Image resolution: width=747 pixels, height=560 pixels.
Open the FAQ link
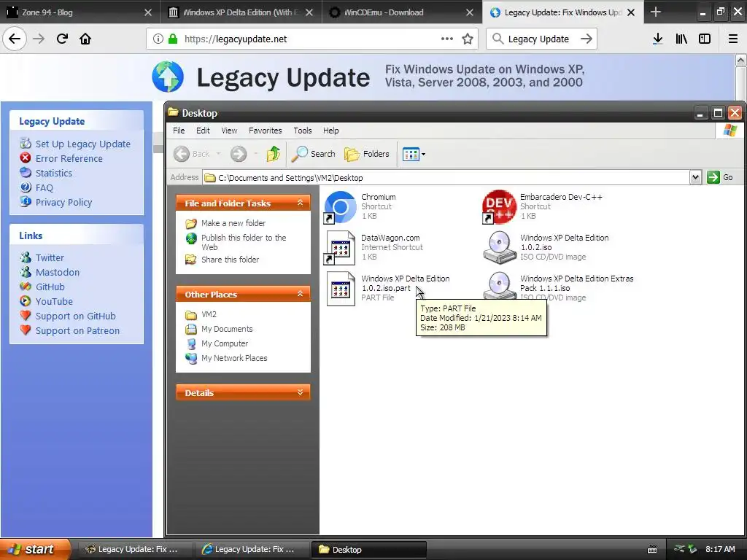[44, 187]
